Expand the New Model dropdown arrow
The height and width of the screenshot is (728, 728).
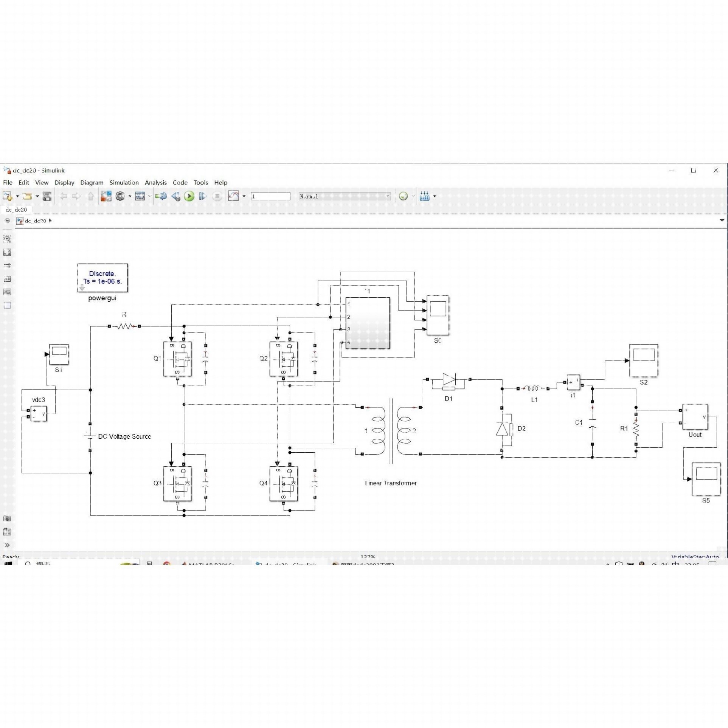pos(17,196)
